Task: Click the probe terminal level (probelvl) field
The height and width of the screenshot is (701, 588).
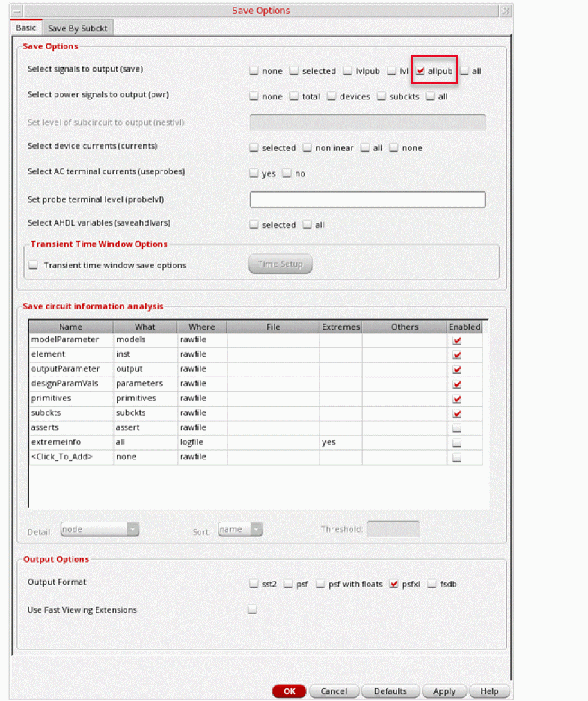Action: tap(367, 200)
